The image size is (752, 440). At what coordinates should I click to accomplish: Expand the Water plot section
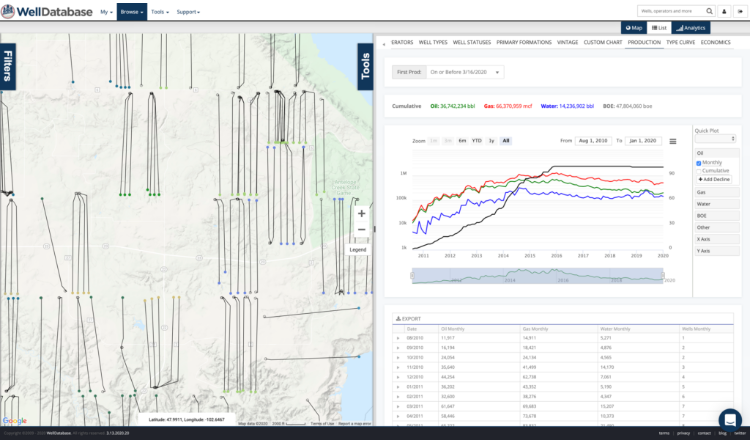717,204
